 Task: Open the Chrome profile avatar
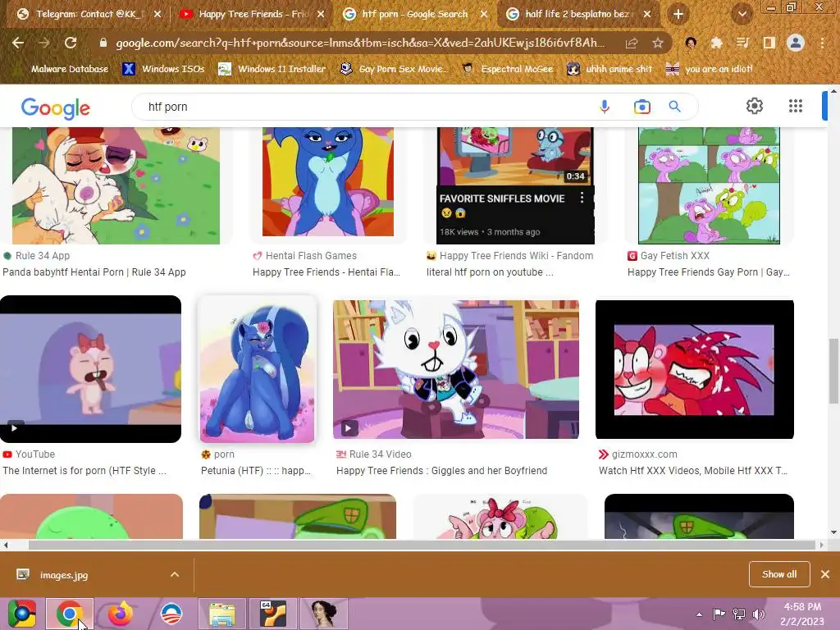click(x=796, y=43)
